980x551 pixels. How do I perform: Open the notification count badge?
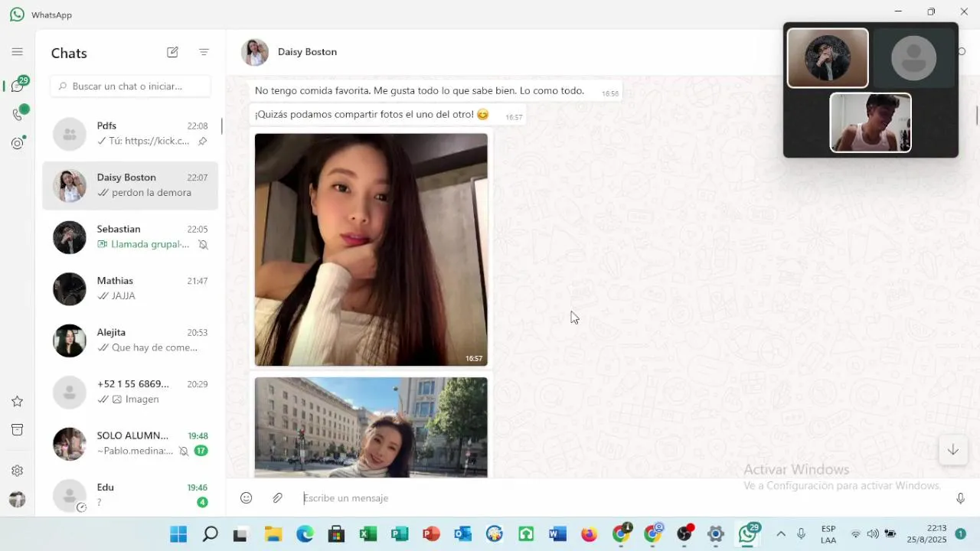[x=960, y=534]
